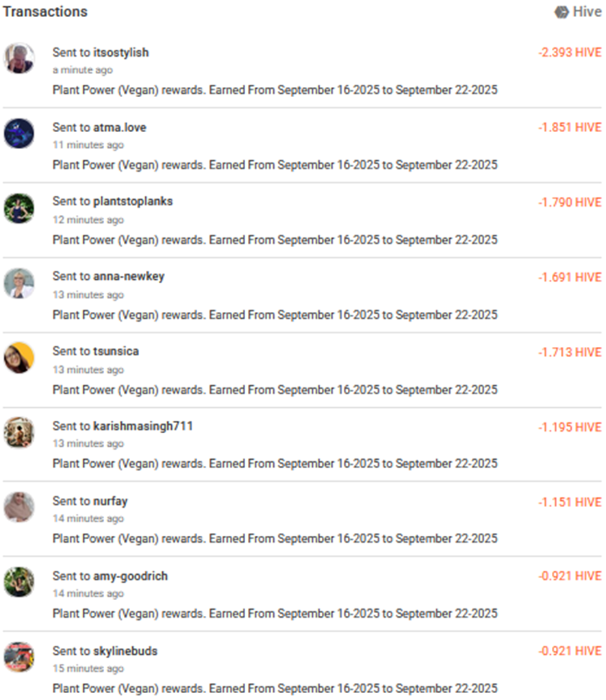Open nurfay's profile avatar
606x700 pixels.
click(19, 507)
